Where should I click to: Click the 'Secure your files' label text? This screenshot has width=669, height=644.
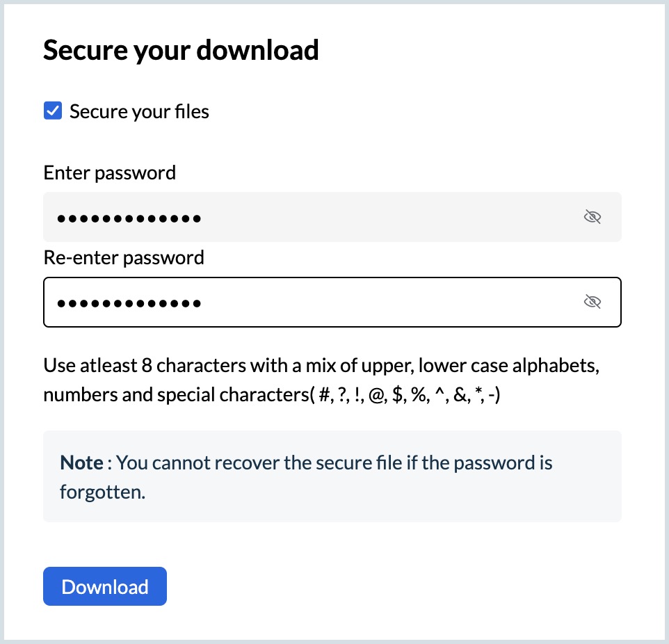(x=139, y=111)
